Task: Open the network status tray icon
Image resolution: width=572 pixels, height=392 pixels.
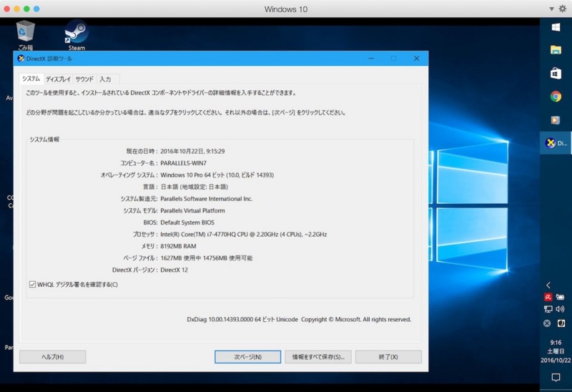Action: 548,310
